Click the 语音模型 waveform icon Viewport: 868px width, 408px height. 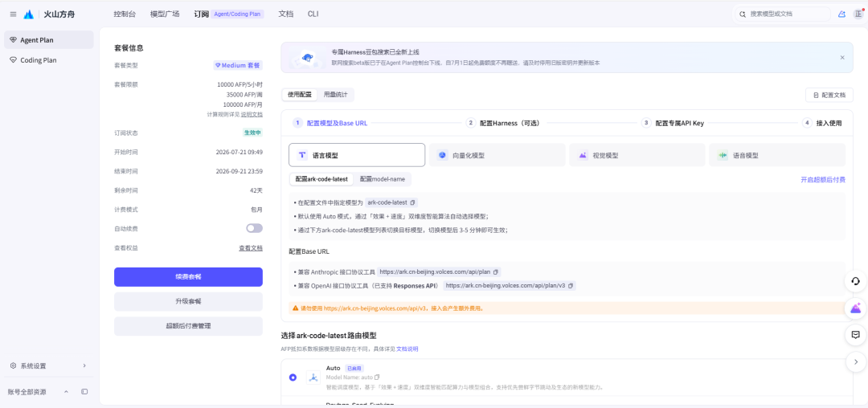[x=723, y=155]
